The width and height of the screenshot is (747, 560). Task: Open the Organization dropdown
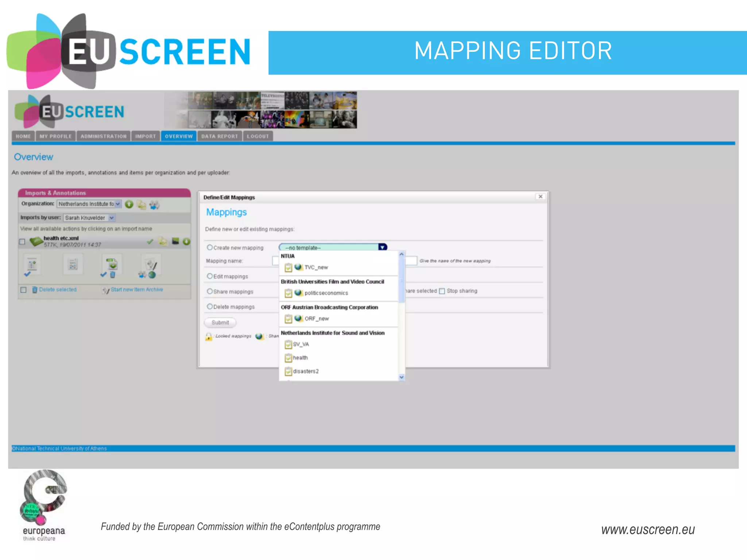(x=89, y=204)
